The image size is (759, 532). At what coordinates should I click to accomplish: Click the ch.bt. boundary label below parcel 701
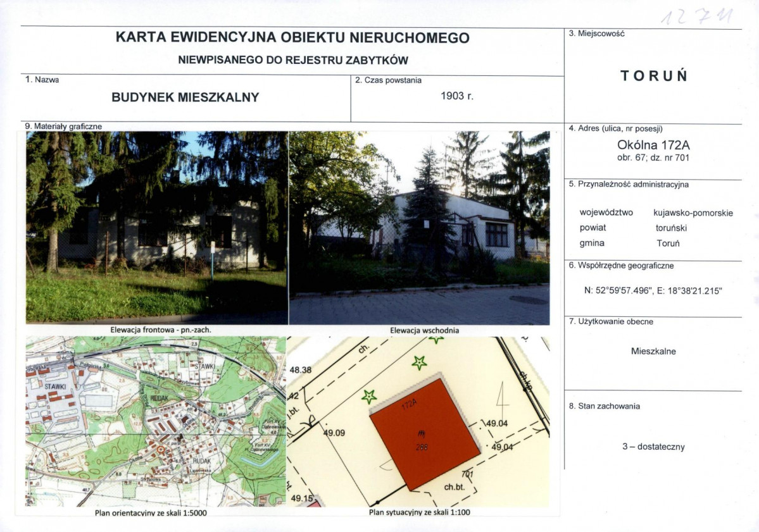coord(455,486)
